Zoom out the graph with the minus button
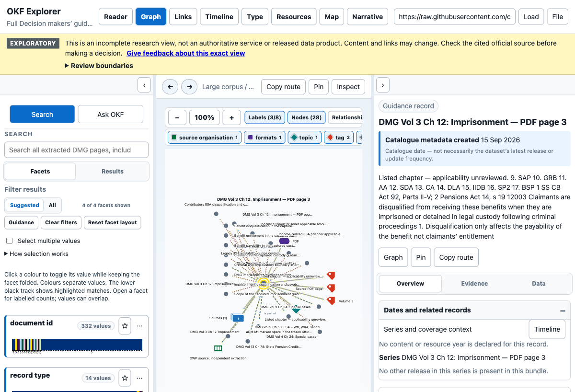 (177, 117)
